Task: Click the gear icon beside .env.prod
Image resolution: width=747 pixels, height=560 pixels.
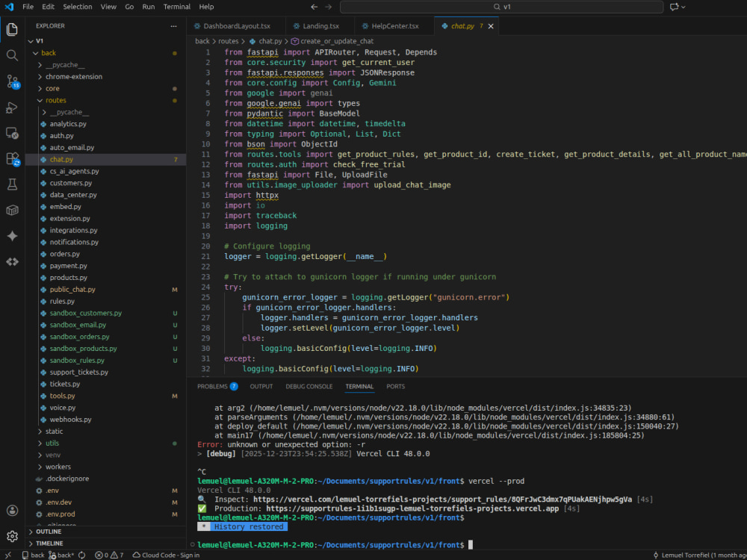Action: 39,514
